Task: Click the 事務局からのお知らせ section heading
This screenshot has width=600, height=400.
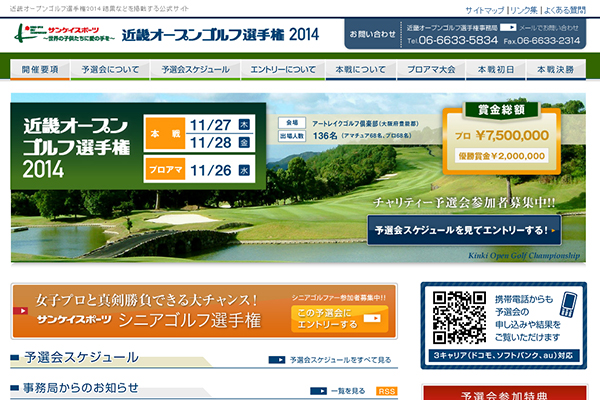Action: pyautogui.click(x=80, y=388)
